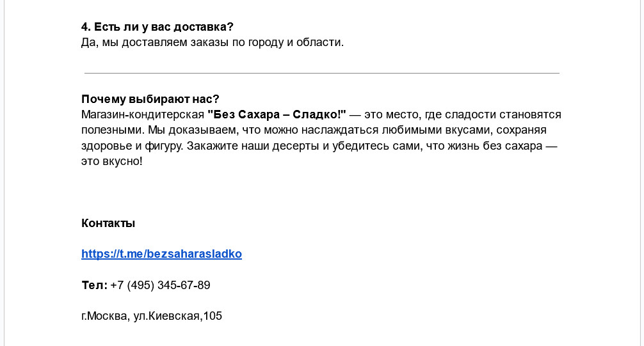Screen dimensions: 644x346
Task: Open the t.me/bezsaharasladko Telegram link
Action: click(x=161, y=254)
